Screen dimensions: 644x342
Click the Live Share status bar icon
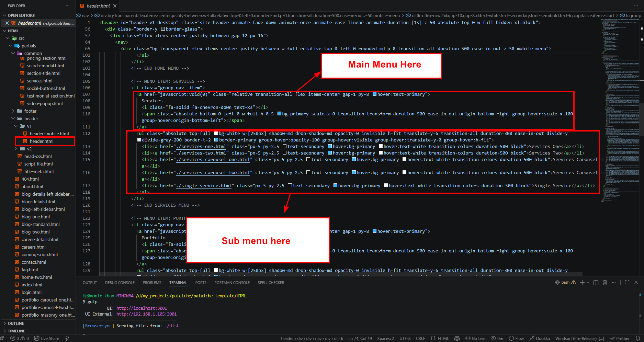[x=47, y=338]
